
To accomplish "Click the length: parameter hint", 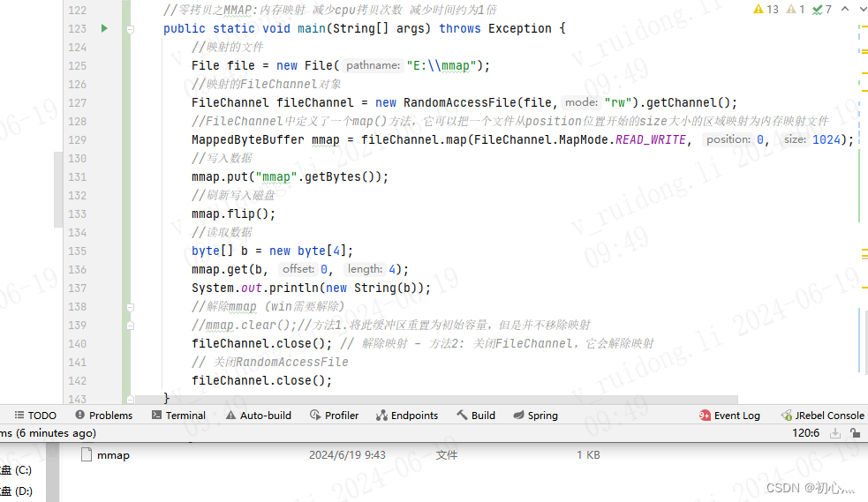I will 365,269.
